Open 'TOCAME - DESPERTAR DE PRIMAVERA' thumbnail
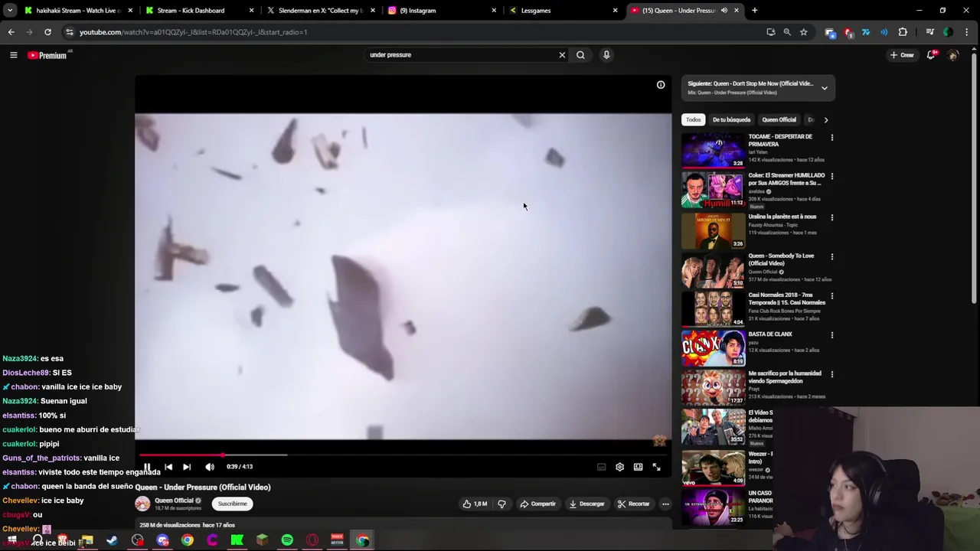 tap(713, 151)
